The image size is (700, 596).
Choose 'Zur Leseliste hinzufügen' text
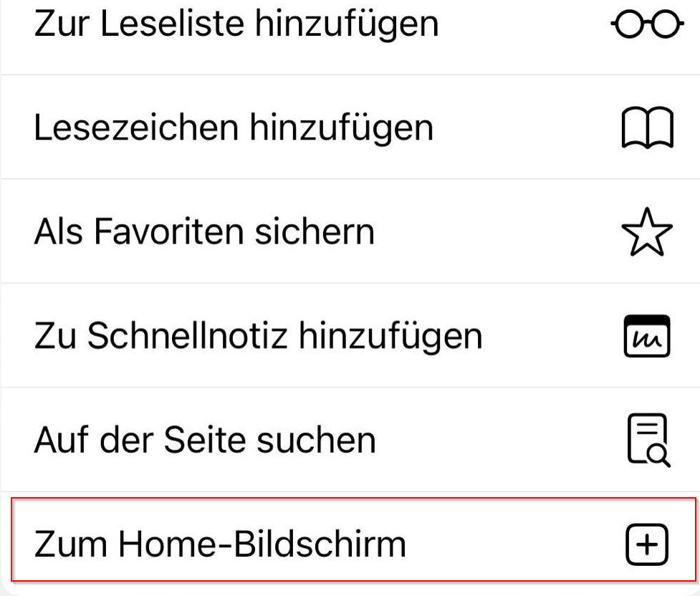click(x=236, y=24)
